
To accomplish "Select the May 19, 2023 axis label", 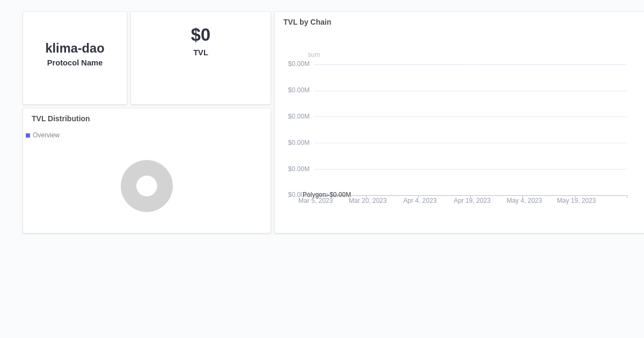I will (x=576, y=201).
